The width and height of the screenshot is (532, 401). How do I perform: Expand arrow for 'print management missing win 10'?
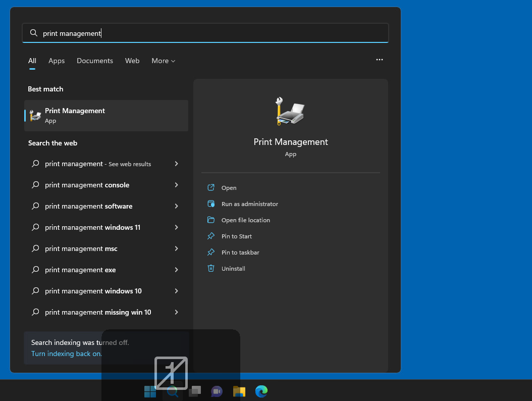(177, 313)
